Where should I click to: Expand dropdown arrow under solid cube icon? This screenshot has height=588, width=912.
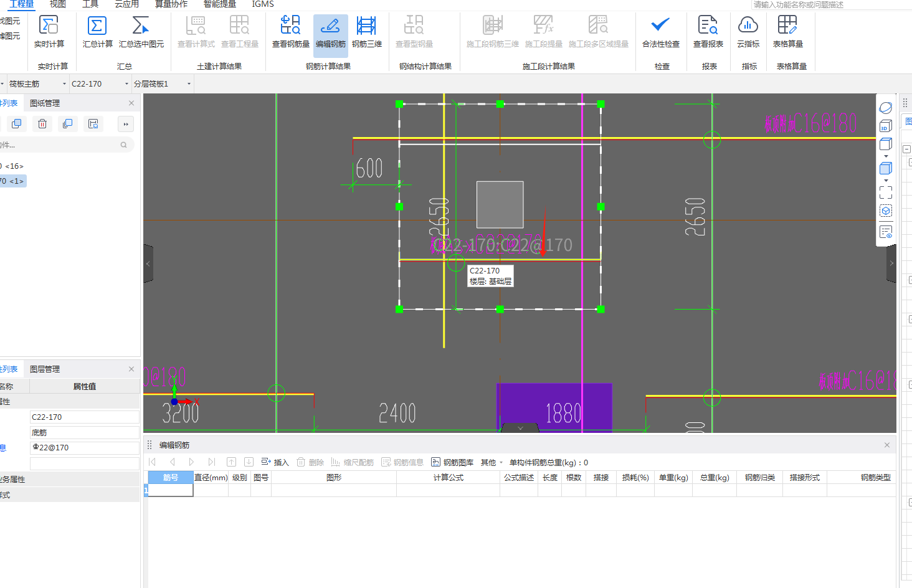click(x=886, y=181)
